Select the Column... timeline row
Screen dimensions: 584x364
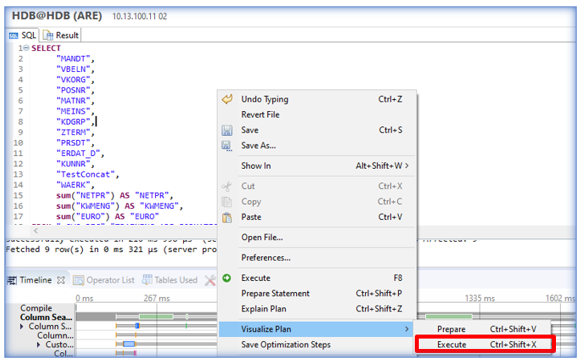tap(55, 336)
